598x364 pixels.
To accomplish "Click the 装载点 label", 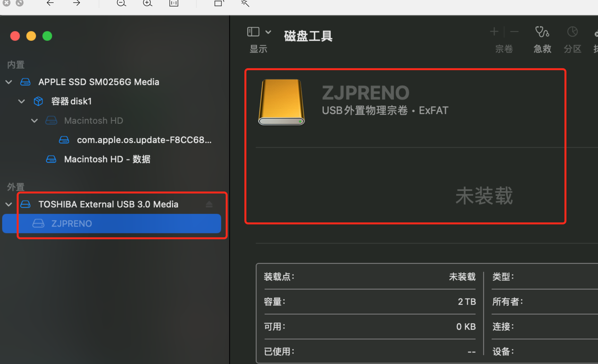I will click(279, 277).
